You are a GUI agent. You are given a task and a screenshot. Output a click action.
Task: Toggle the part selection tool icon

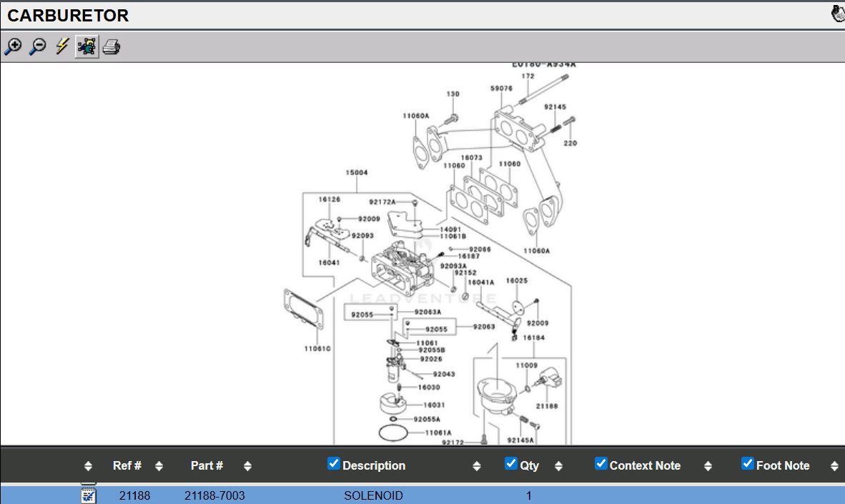coord(87,47)
